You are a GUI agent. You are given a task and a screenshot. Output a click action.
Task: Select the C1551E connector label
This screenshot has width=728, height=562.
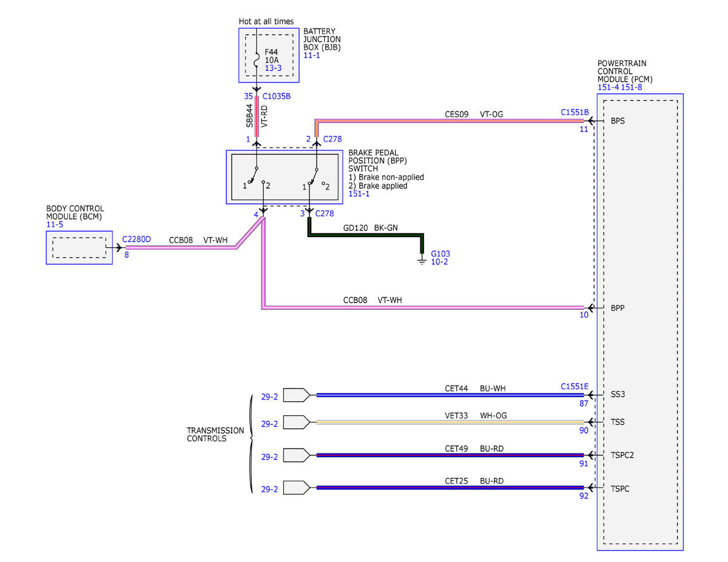coord(575,386)
